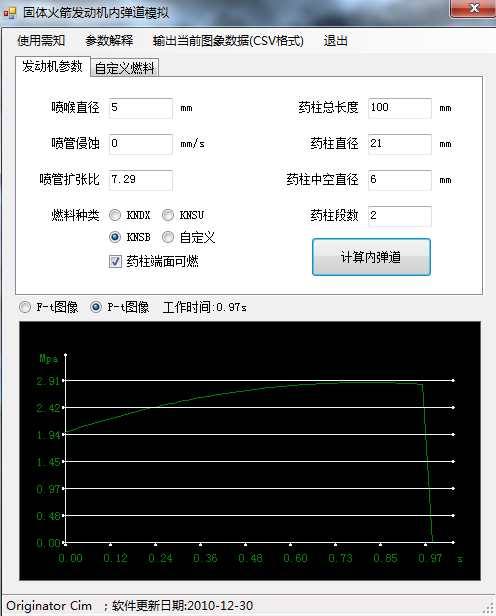Click the 计算内弹道 button
This screenshot has height=616, width=496.
pos(371,257)
